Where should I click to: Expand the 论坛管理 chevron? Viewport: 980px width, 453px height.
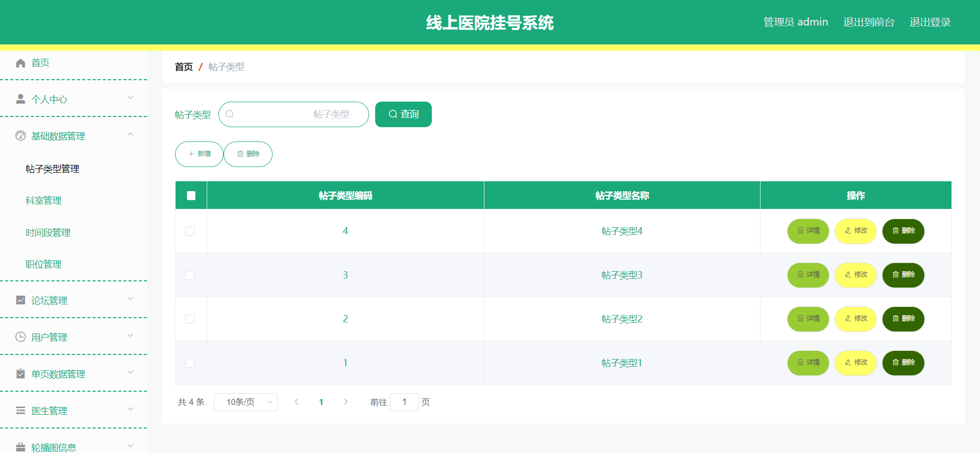(x=130, y=299)
